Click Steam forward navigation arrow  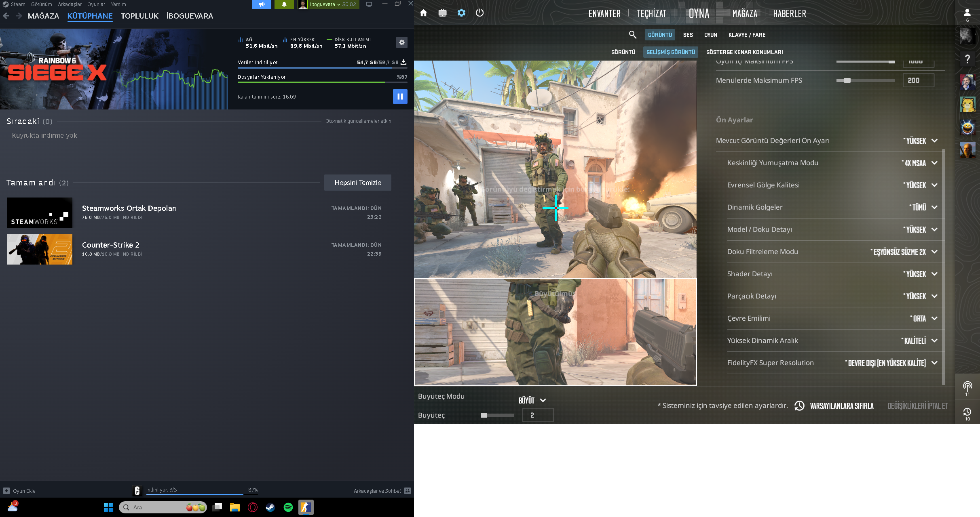coord(19,16)
